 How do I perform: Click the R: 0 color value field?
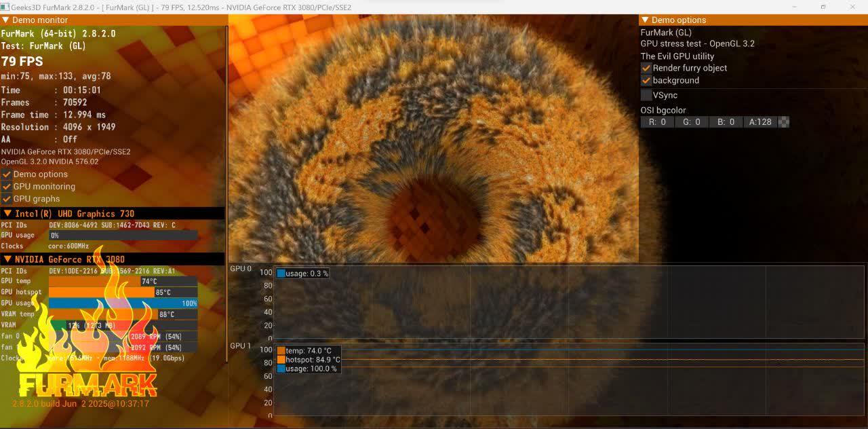pyautogui.click(x=657, y=122)
